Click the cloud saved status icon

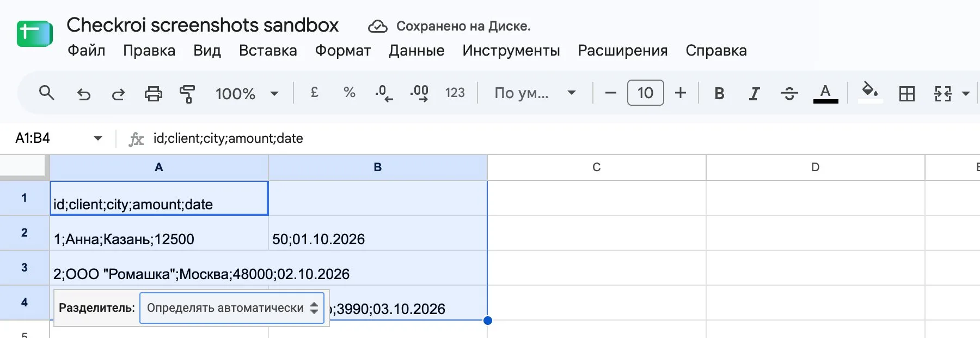click(x=377, y=26)
